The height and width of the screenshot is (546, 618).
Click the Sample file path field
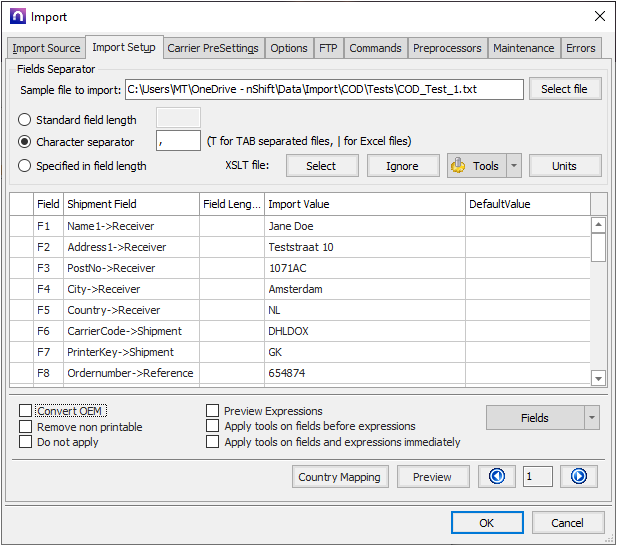click(323, 89)
